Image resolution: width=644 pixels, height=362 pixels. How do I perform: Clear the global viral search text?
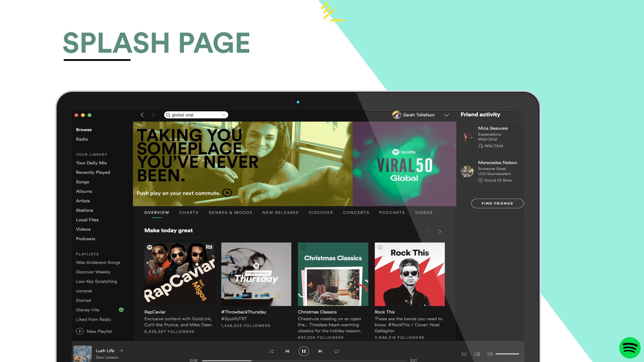pyautogui.click(x=224, y=115)
